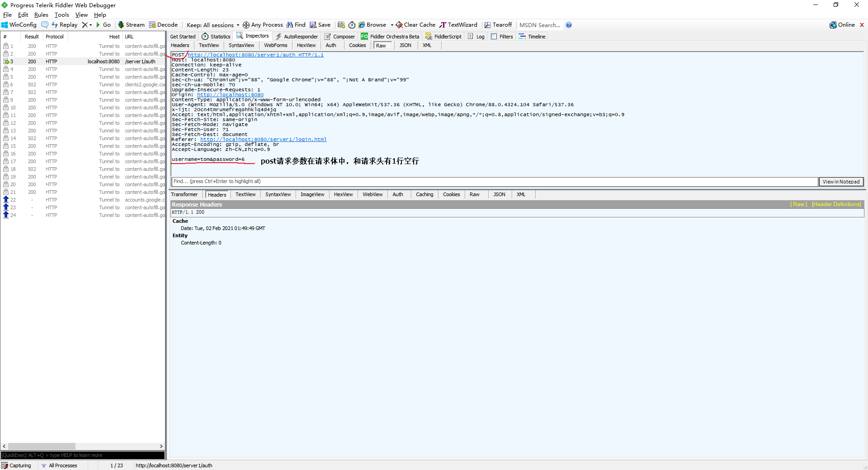868x470 pixels.
Task: Click the localhost:8080/server1/auth request URL link
Action: [255, 55]
